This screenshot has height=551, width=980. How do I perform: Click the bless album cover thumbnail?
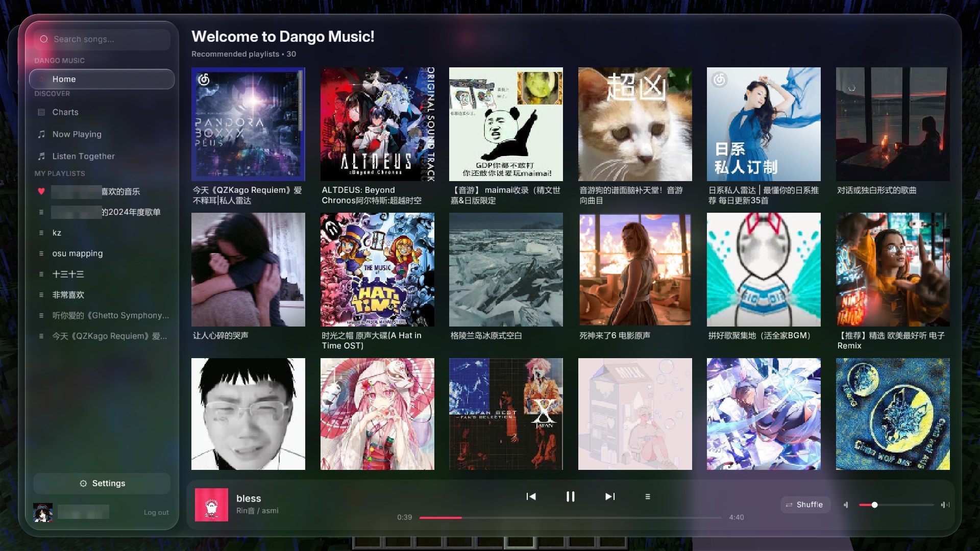point(211,505)
